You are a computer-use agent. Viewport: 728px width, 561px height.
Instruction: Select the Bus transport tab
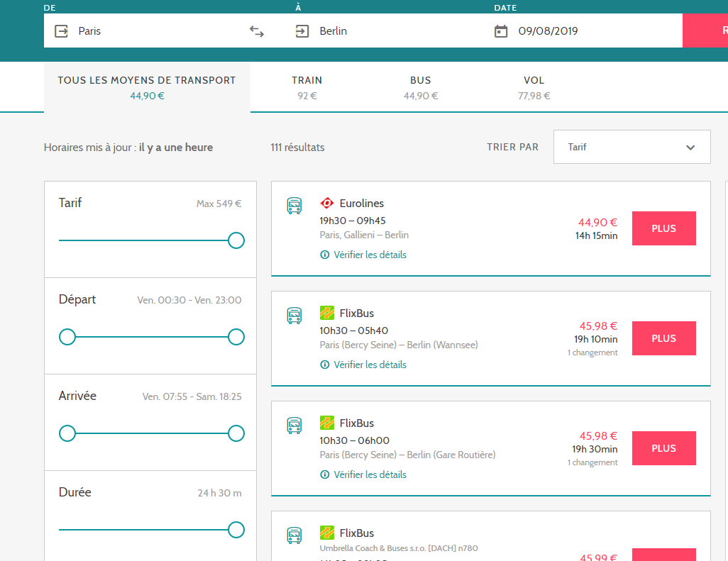coord(420,87)
